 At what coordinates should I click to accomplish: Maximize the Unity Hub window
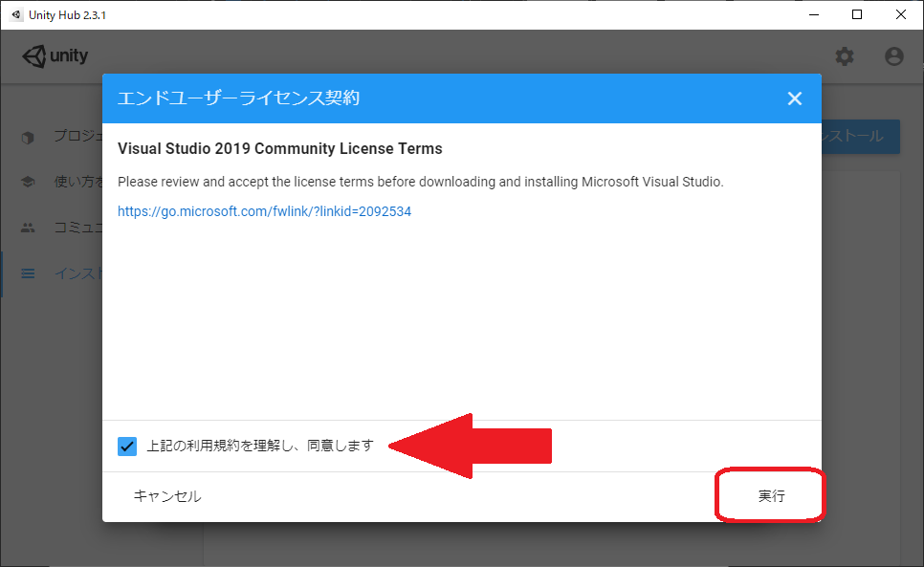(x=857, y=14)
